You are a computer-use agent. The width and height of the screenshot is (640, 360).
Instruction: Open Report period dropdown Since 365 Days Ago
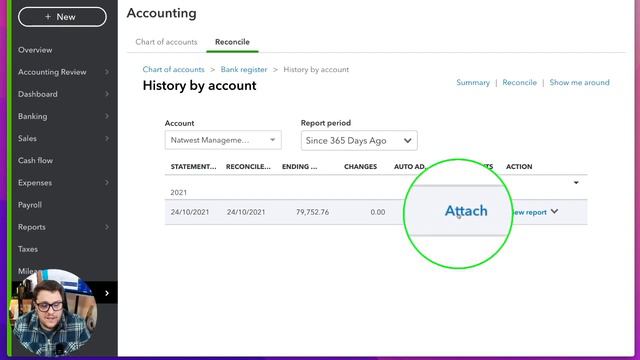point(359,140)
